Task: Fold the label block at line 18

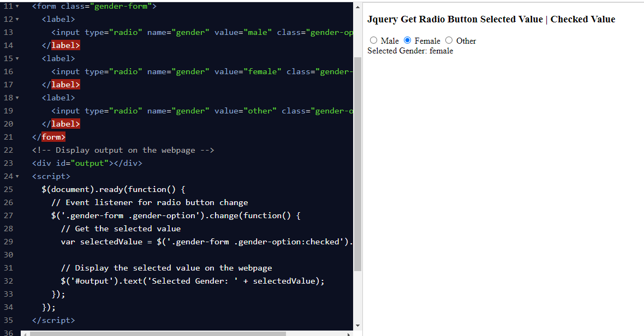Action: coord(17,98)
